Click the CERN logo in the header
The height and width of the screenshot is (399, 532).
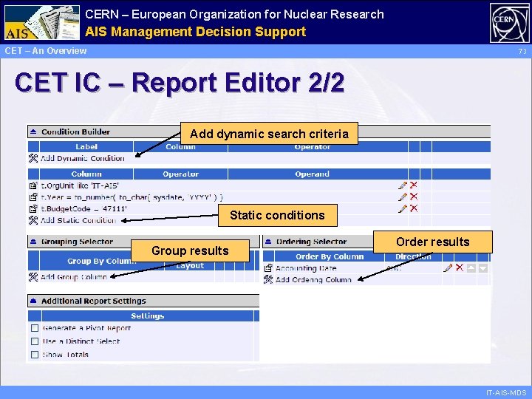click(x=509, y=23)
